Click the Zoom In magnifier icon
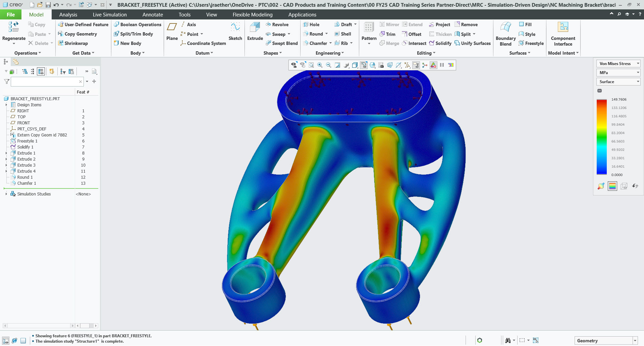The height and width of the screenshot is (346, 644). pos(320,65)
